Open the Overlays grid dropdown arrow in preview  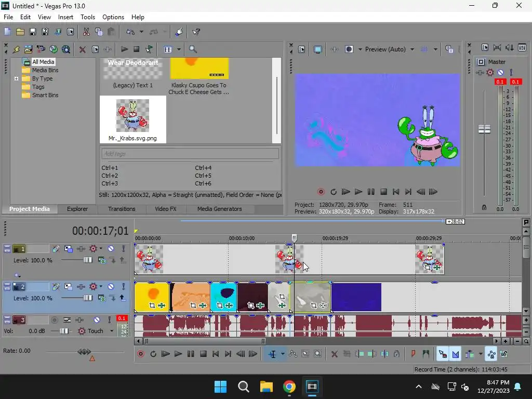coord(435,49)
